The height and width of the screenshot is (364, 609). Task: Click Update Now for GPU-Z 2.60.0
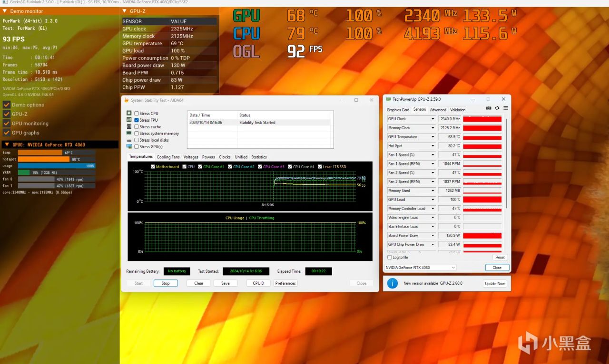[x=495, y=284]
